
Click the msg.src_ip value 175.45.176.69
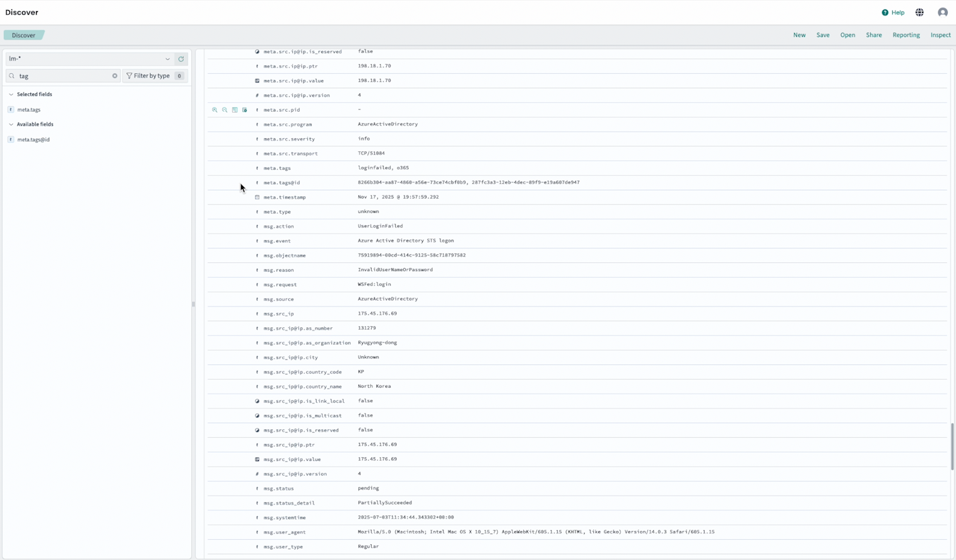377,313
